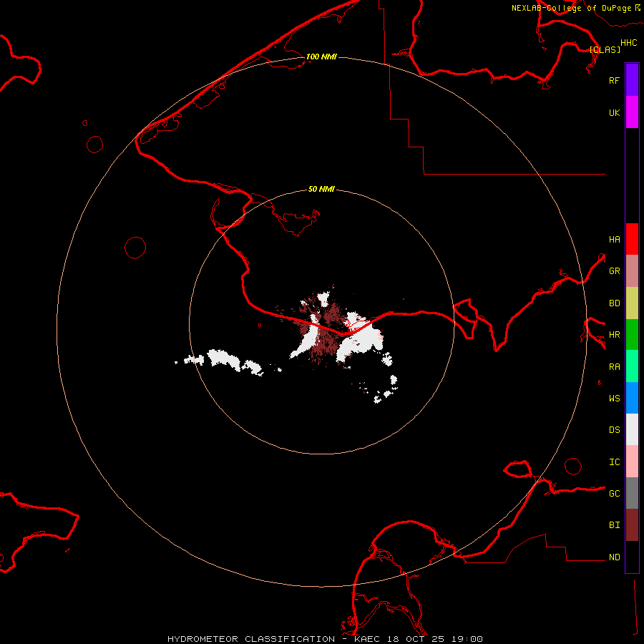The width and height of the screenshot is (644, 644).
Task: Select the BD yellow legend block
Action: (632, 303)
